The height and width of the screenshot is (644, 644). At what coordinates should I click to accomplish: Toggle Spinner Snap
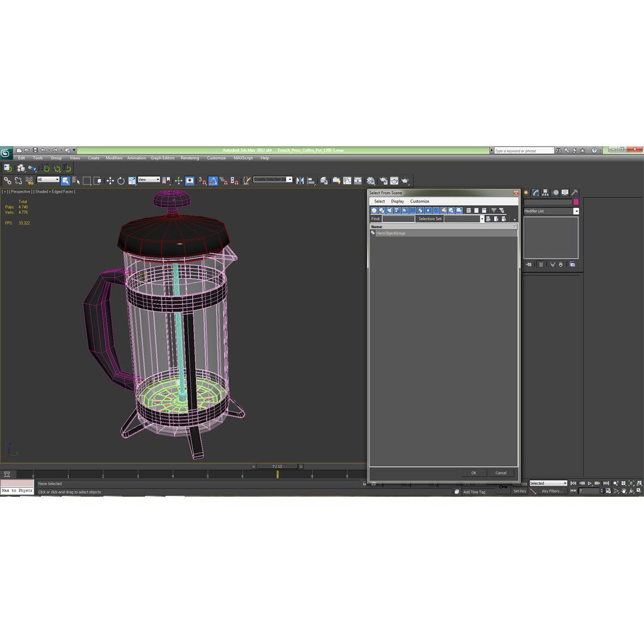234,181
